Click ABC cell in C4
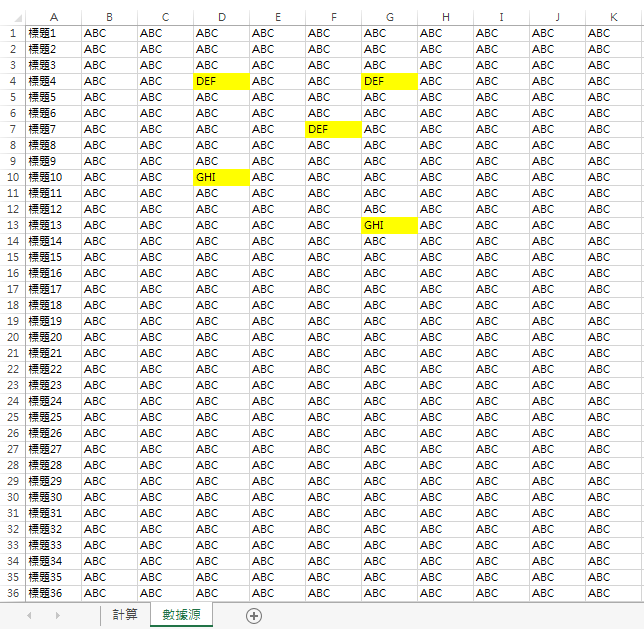 click(165, 81)
